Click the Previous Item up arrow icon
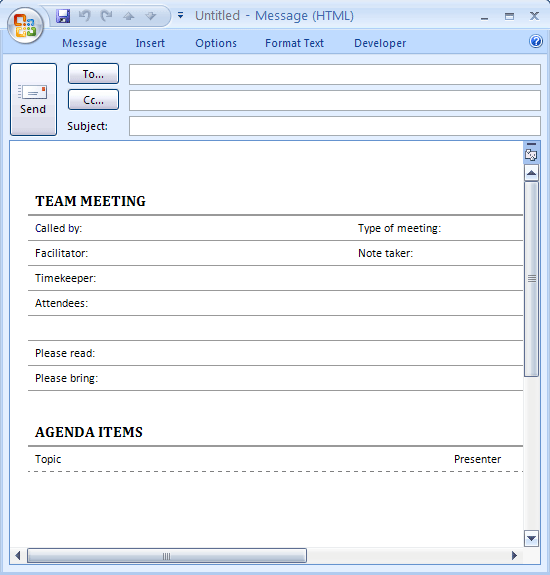550x575 pixels. click(129, 16)
